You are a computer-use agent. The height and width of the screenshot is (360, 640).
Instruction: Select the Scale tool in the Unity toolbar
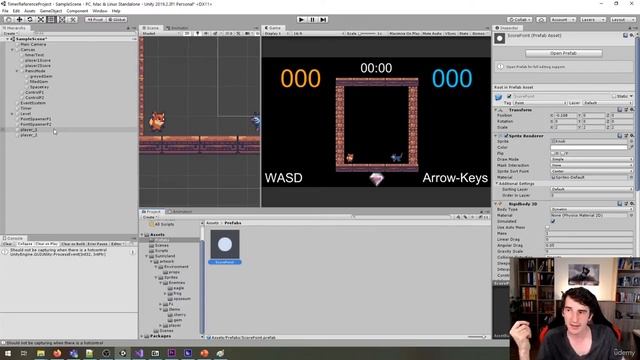40,20
